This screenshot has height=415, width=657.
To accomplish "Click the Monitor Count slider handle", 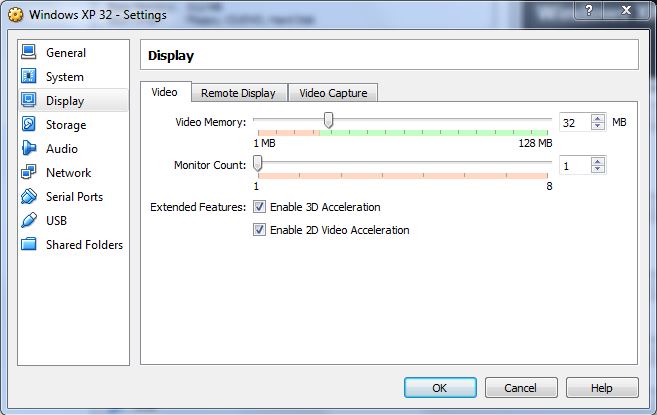I will (258, 163).
